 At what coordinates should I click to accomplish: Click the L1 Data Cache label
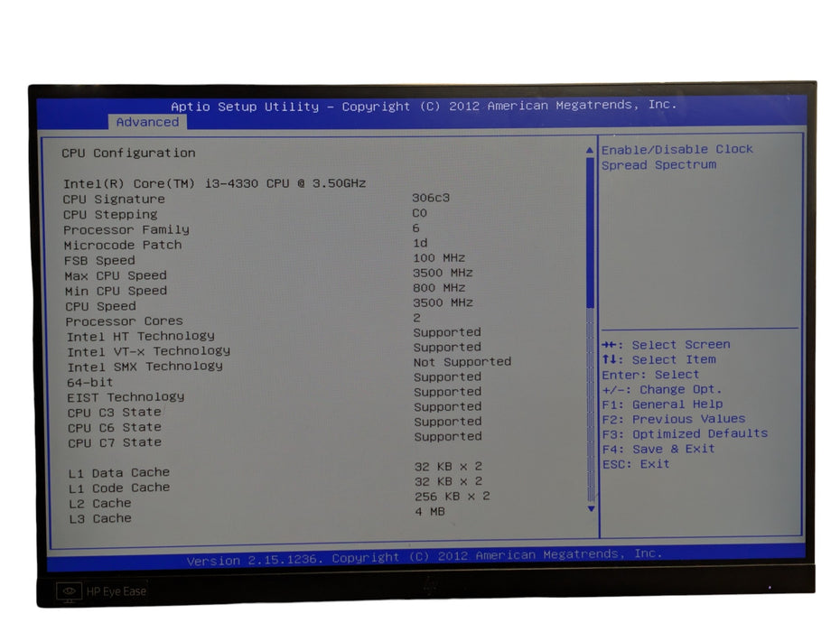(119, 473)
